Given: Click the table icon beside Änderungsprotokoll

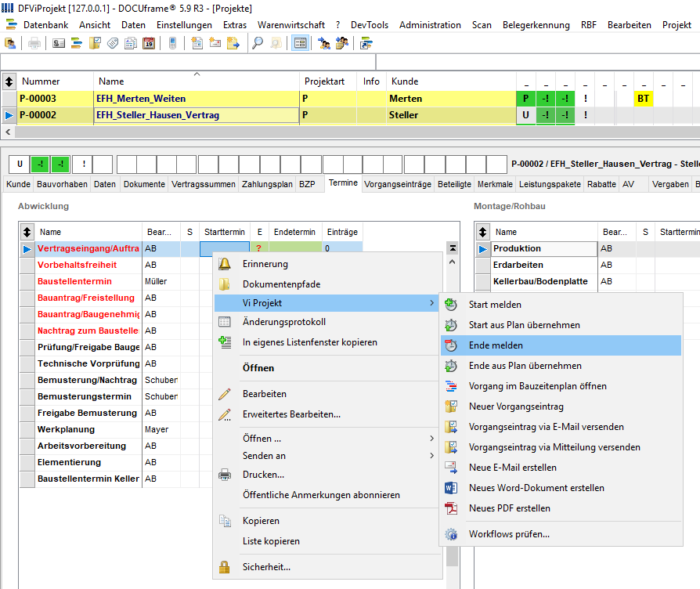Looking at the screenshot, I should pyautogui.click(x=225, y=322).
